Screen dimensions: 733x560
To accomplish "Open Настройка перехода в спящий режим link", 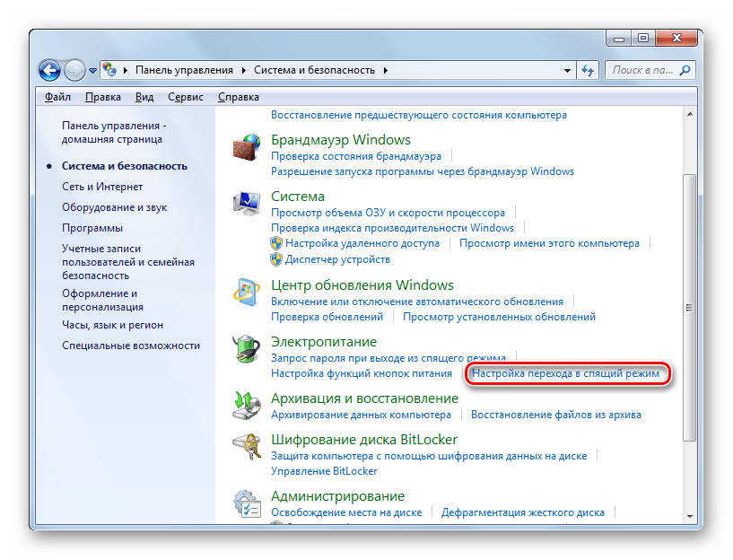I will (566, 373).
